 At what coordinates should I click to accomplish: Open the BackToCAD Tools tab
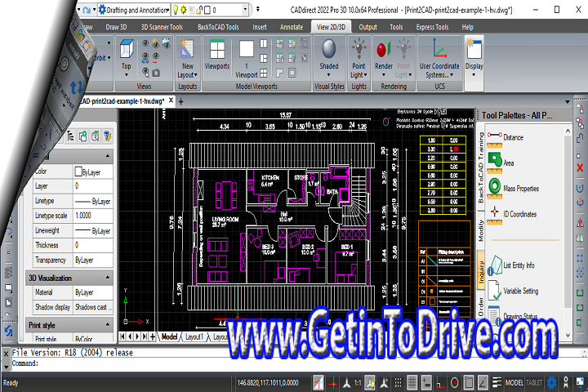click(x=218, y=27)
